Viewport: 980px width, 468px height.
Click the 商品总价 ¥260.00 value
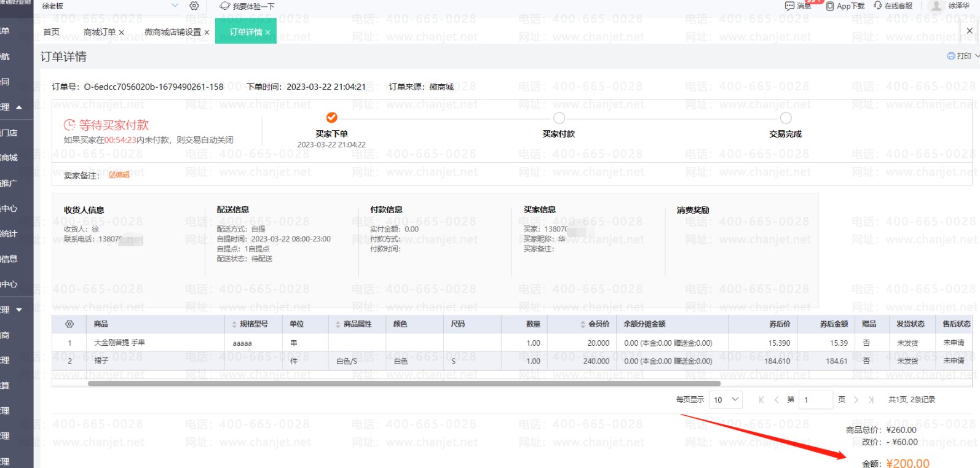[x=901, y=430]
